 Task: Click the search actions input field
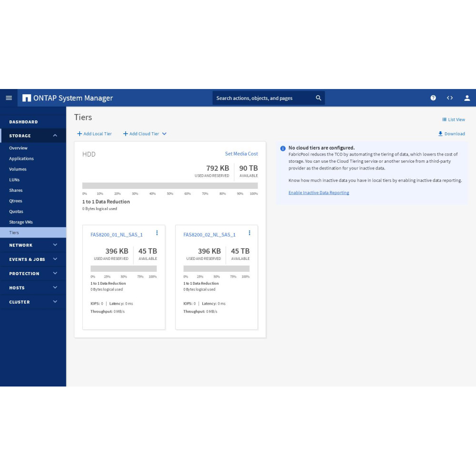[x=262, y=98]
